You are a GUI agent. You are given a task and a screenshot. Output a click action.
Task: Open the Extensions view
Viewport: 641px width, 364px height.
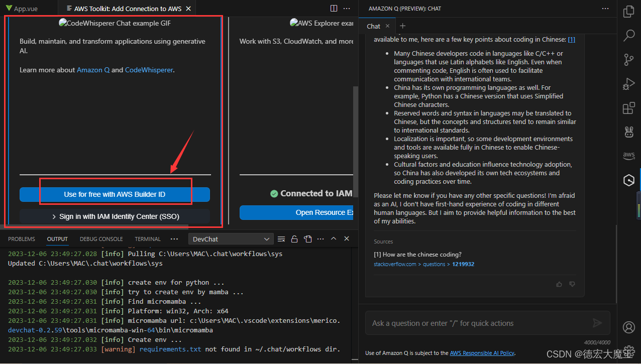point(628,108)
